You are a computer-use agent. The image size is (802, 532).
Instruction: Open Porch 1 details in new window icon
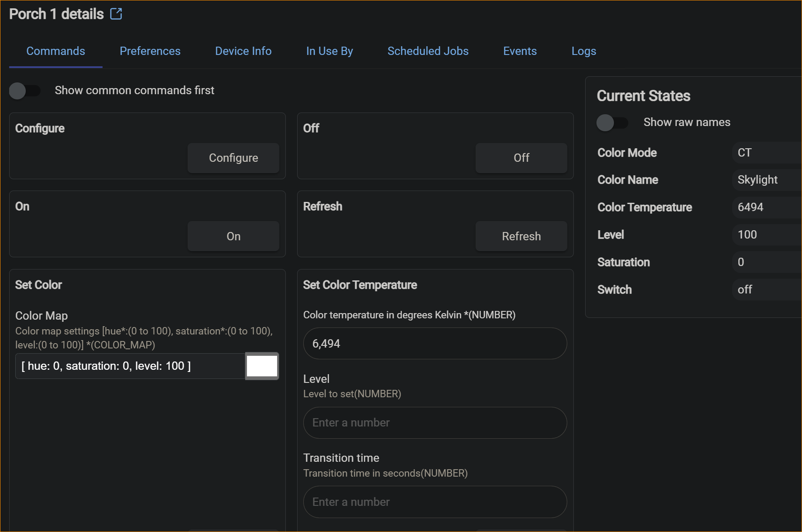pyautogui.click(x=116, y=14)
